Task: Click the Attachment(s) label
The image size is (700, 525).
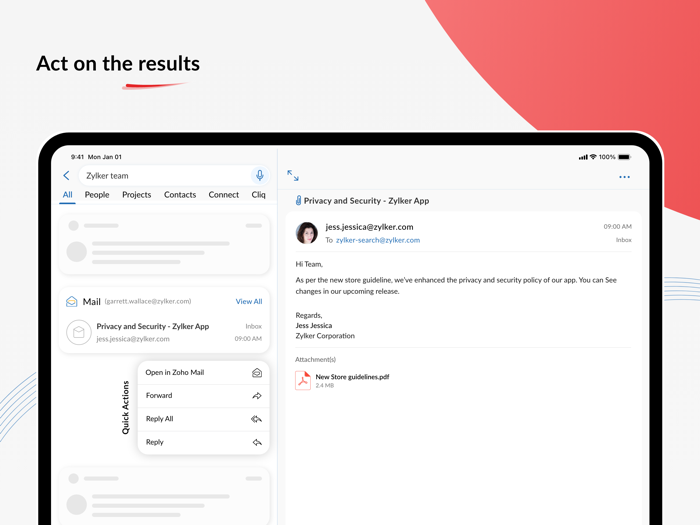Action: pos(315,359)
